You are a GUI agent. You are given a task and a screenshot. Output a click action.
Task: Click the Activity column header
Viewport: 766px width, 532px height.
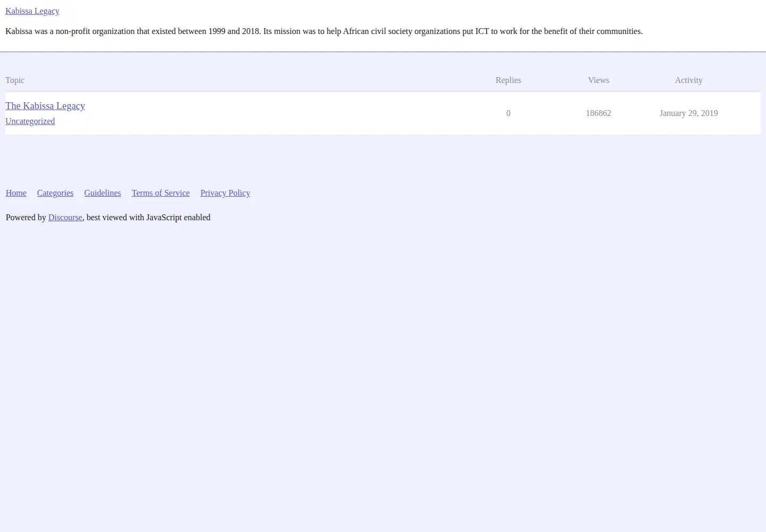(689, 80)
